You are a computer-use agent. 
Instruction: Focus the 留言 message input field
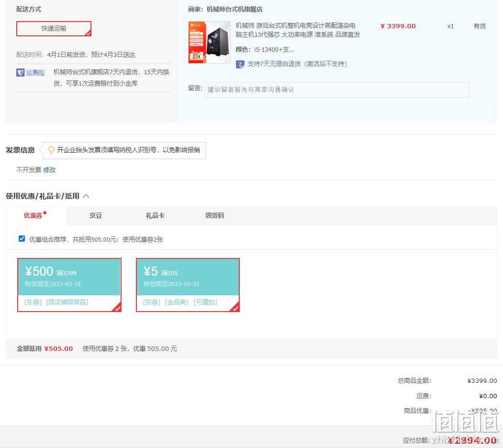pos(337,90)
